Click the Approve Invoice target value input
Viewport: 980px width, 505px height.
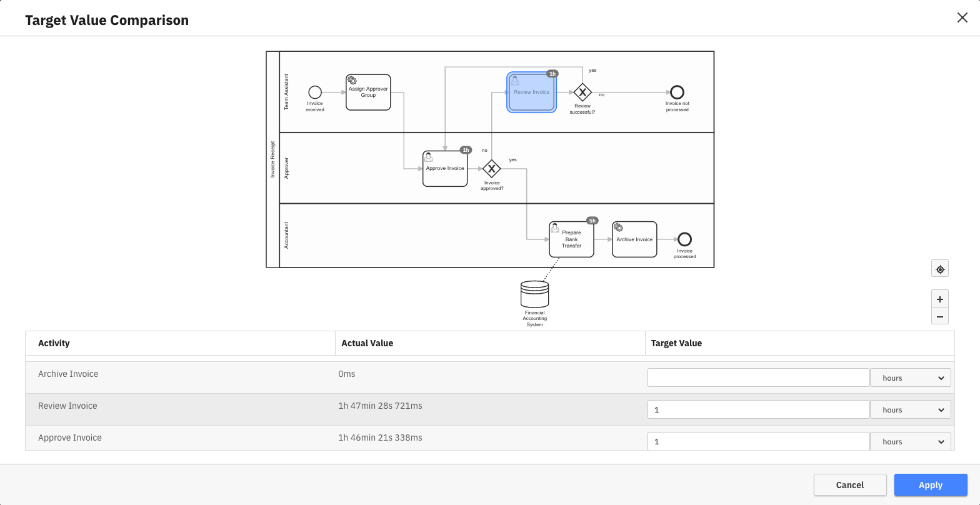(758, 441)
